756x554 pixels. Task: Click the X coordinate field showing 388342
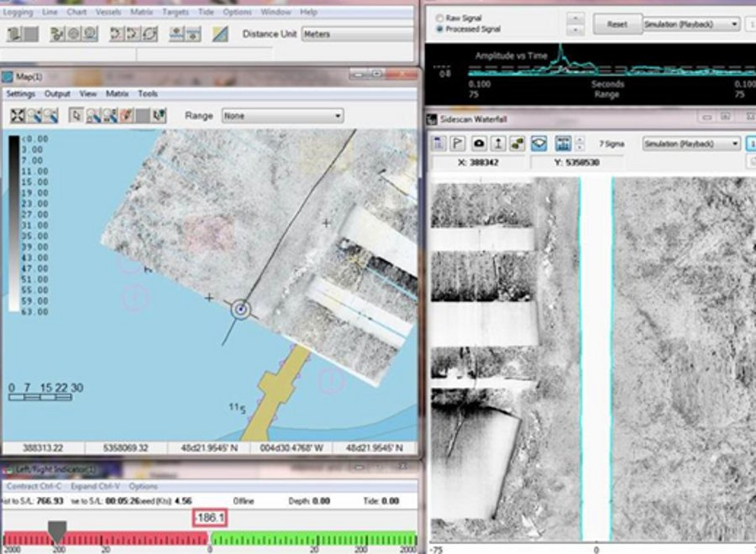point(480,163)
